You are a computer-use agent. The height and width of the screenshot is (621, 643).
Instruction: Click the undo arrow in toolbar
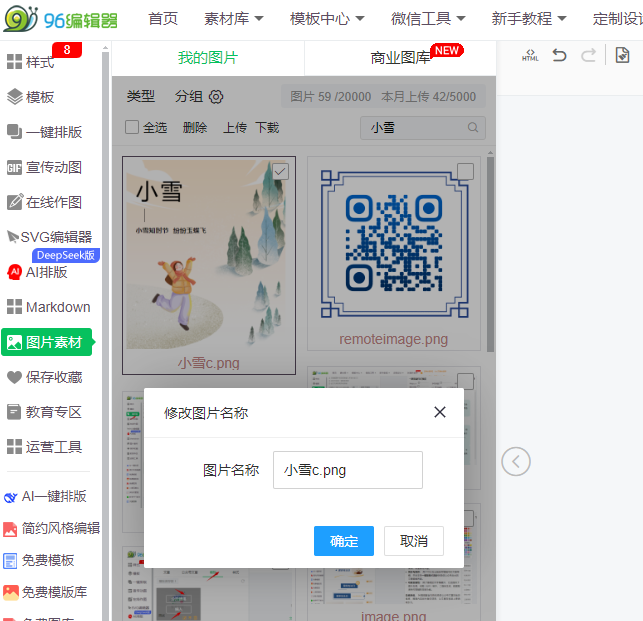(560, 56)
